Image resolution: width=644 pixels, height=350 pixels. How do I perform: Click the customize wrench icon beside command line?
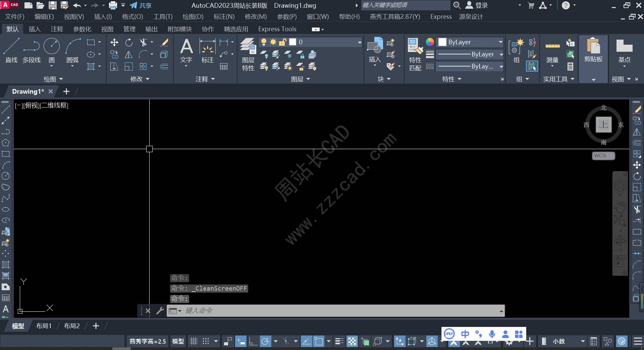tap(160, 311)
